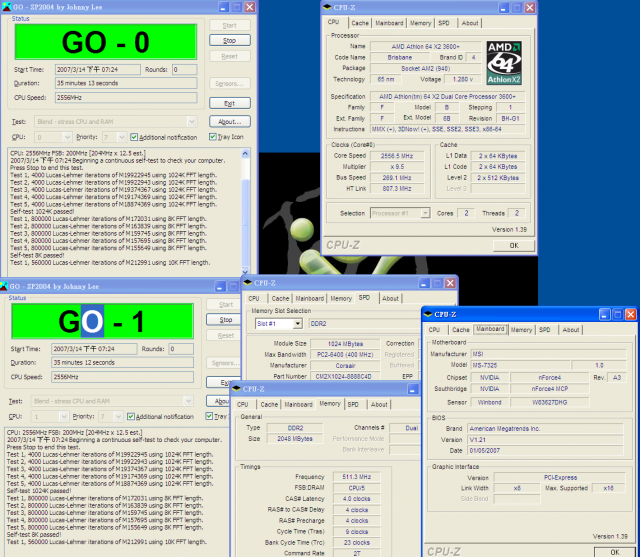Minimize the CPU-Z mainboard window
The image size is (640, 557).
click(x=604, y=314)
